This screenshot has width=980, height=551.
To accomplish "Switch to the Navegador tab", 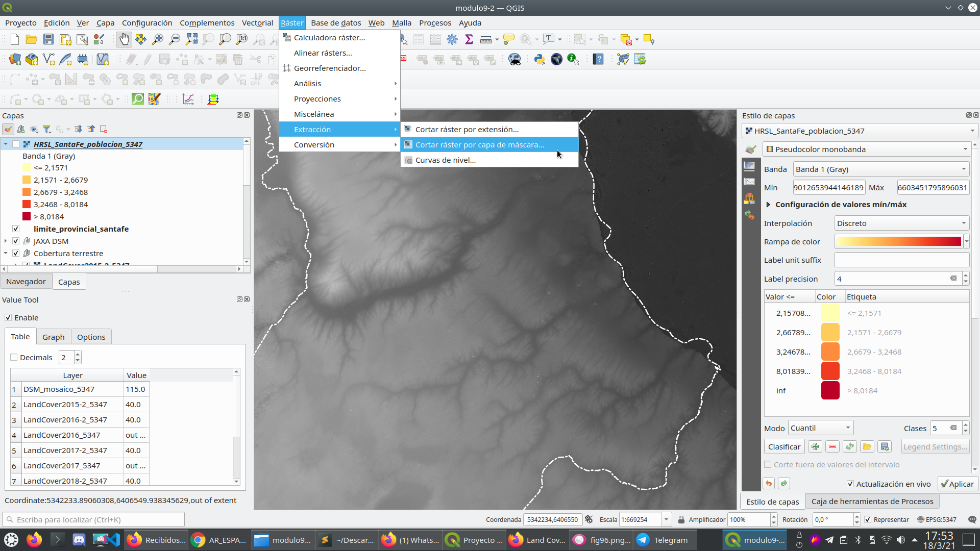I will click(26, 281).
